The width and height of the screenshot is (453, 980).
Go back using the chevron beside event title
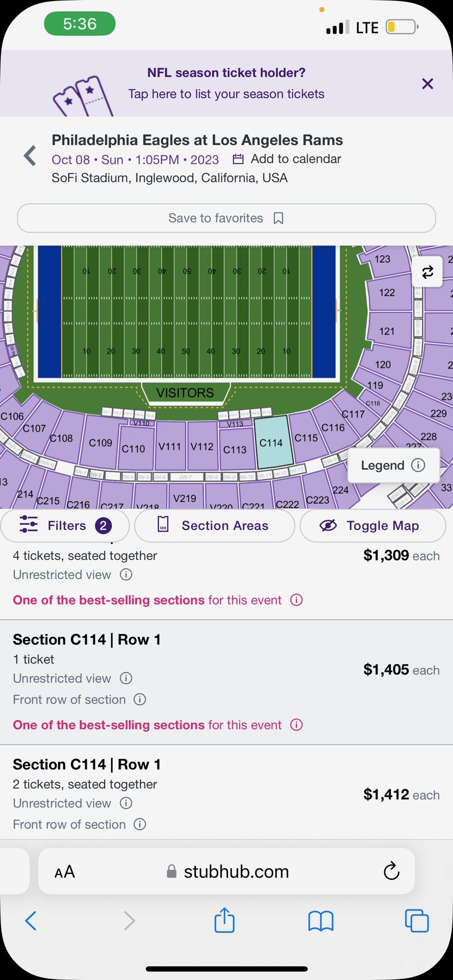pyautogui.click(x=30, y=156)
